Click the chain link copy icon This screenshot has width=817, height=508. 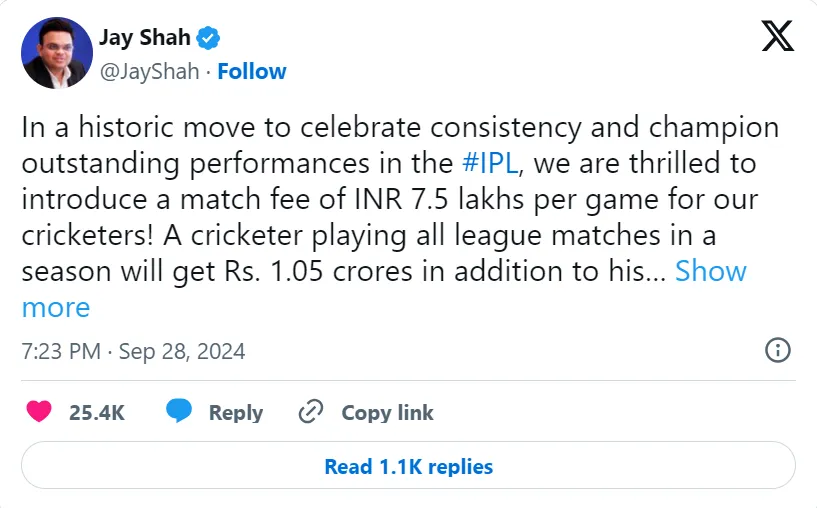pyautogui.click(x=311, y=412)
